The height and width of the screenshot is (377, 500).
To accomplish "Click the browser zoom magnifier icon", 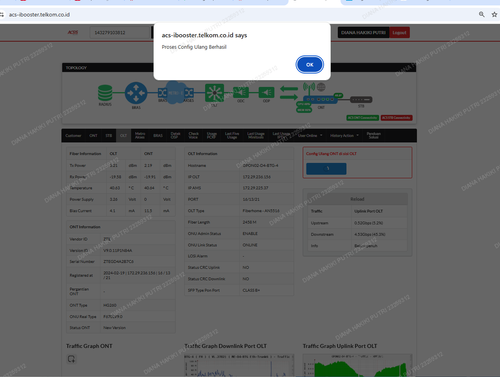I will [482, 14].
